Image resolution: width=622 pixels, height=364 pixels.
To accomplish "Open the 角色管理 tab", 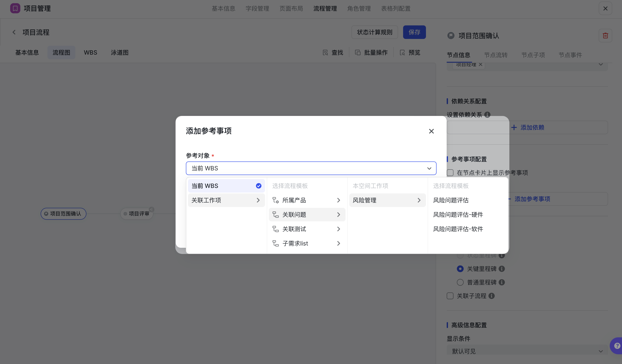I will (359, 8).
